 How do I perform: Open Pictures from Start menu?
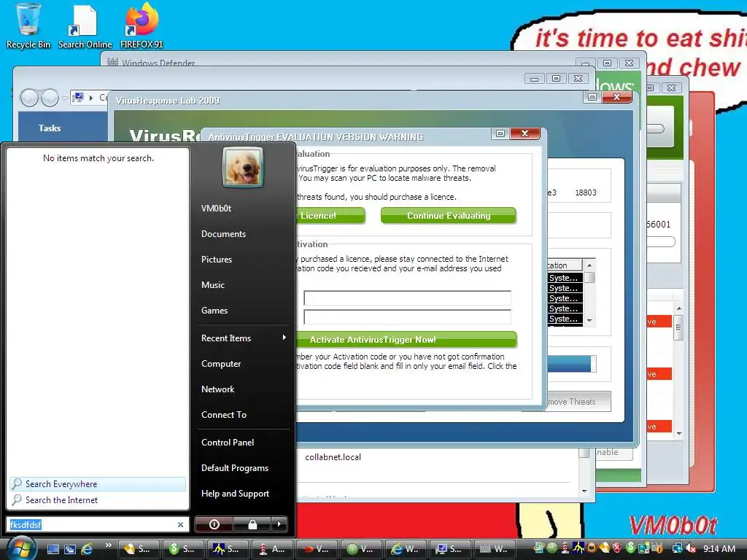pyautogui.click(x=217, y=260)
